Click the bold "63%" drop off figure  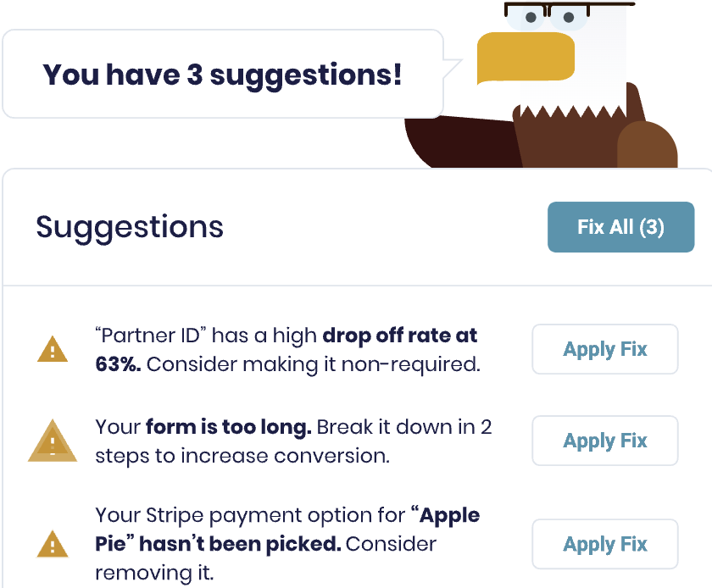click(x=118, y=364)
